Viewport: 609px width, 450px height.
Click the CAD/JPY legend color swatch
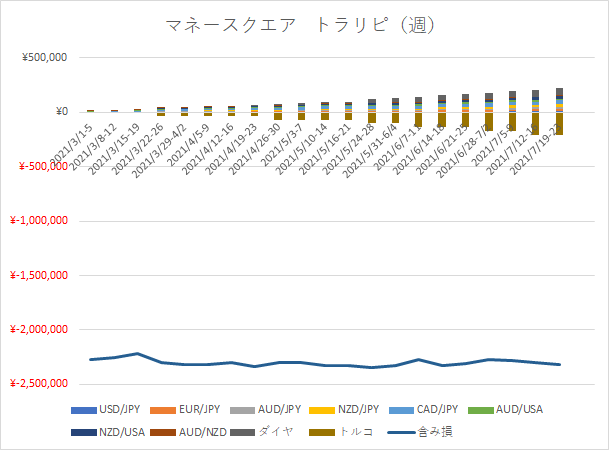401,410
